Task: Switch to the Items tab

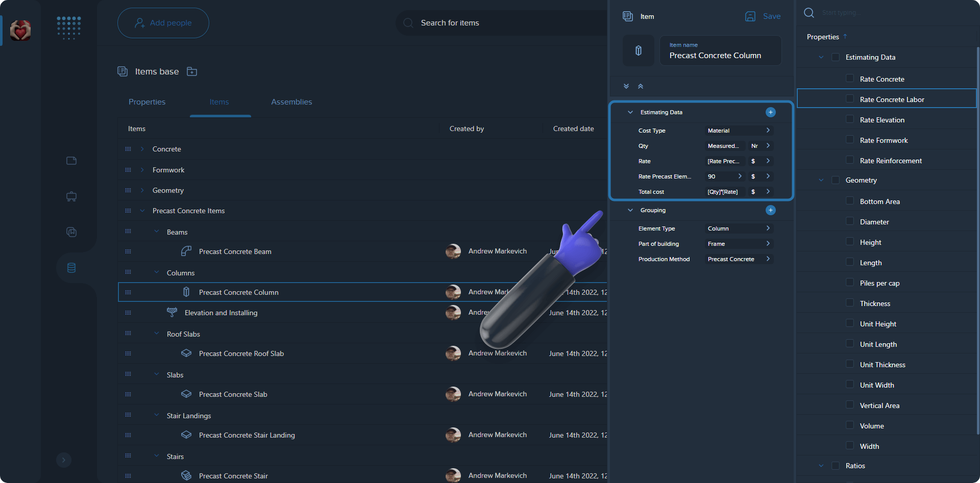Action: click(x=219, y=102)
